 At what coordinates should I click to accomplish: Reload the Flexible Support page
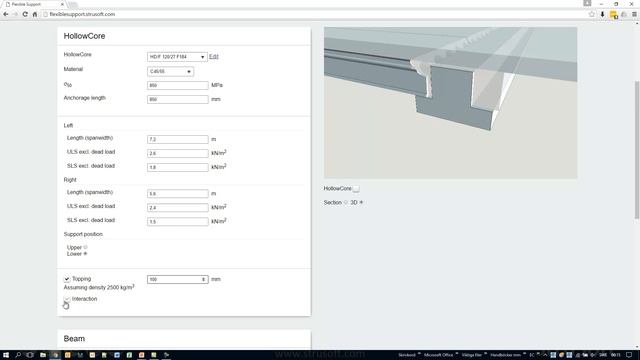[x=25, y=14]
